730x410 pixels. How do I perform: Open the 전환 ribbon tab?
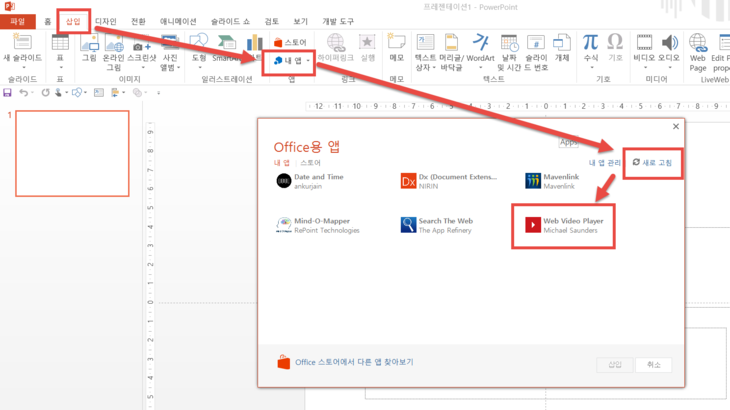point(138,21)
